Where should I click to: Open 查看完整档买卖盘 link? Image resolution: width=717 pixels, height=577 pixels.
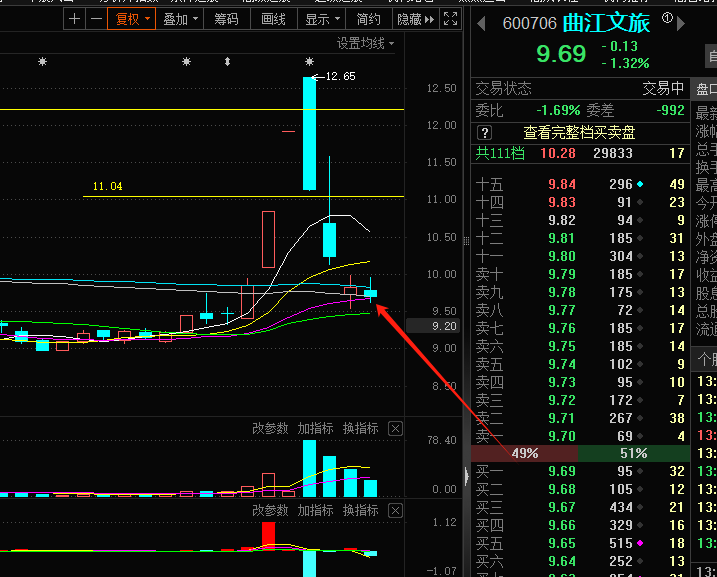click(x=579, y=133)
